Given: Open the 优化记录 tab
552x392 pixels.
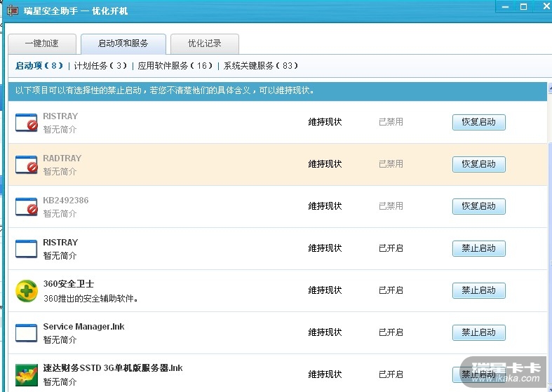Looking at the screenshot, I should click(204, 43).
